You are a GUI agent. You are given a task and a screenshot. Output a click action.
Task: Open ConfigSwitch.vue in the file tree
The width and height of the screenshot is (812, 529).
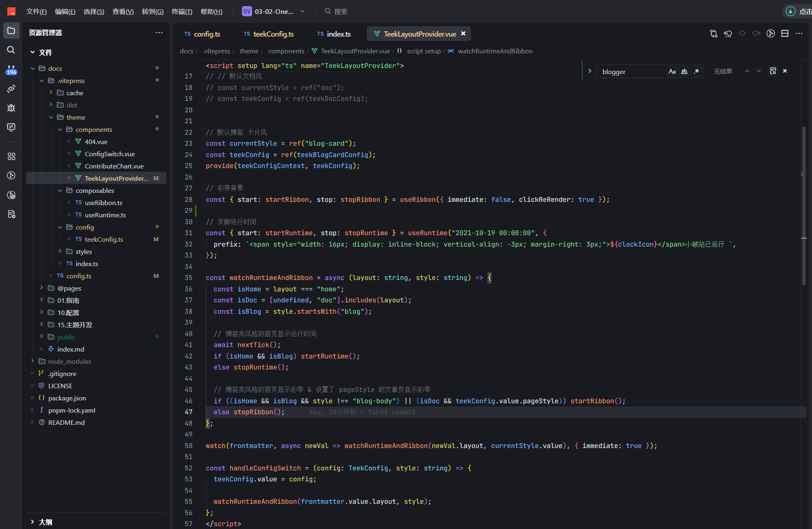(x=110, y=154)
